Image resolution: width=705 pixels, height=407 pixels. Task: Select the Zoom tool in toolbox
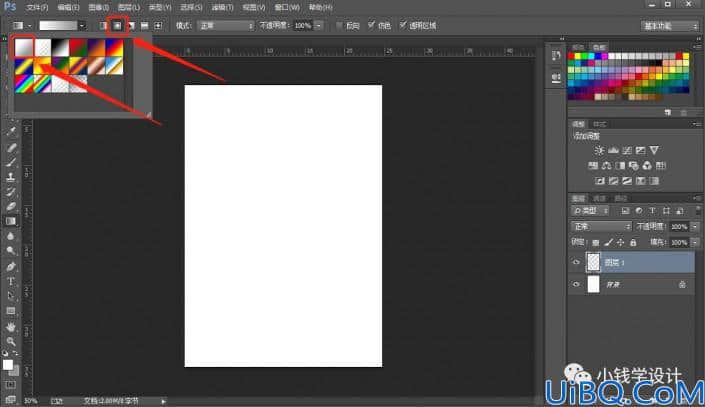pos(11,342)
